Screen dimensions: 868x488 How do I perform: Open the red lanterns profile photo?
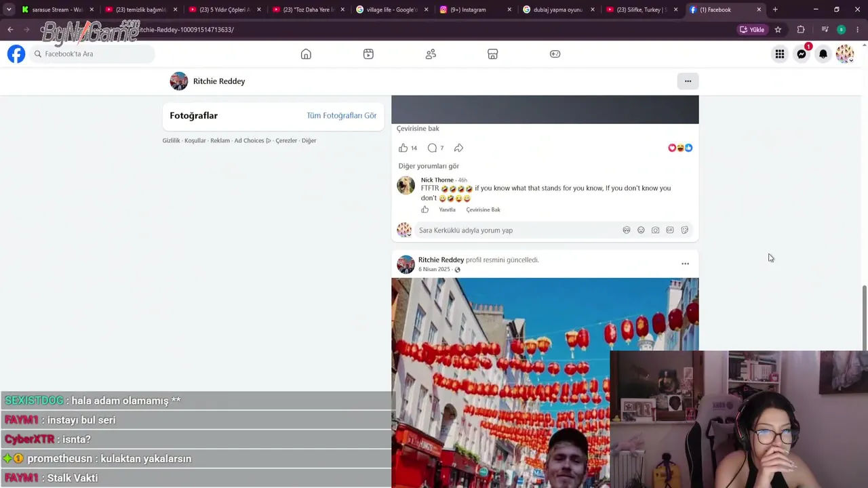(x=545, y=383)
